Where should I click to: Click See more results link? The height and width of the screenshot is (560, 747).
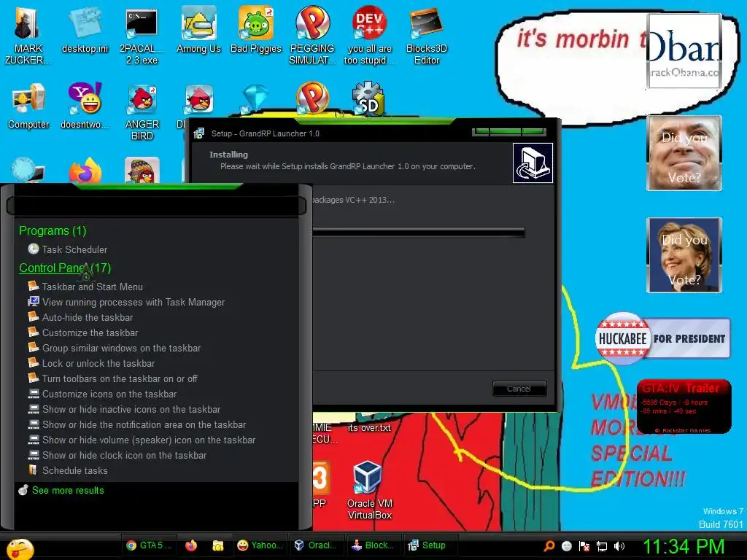tap(68, 490)
